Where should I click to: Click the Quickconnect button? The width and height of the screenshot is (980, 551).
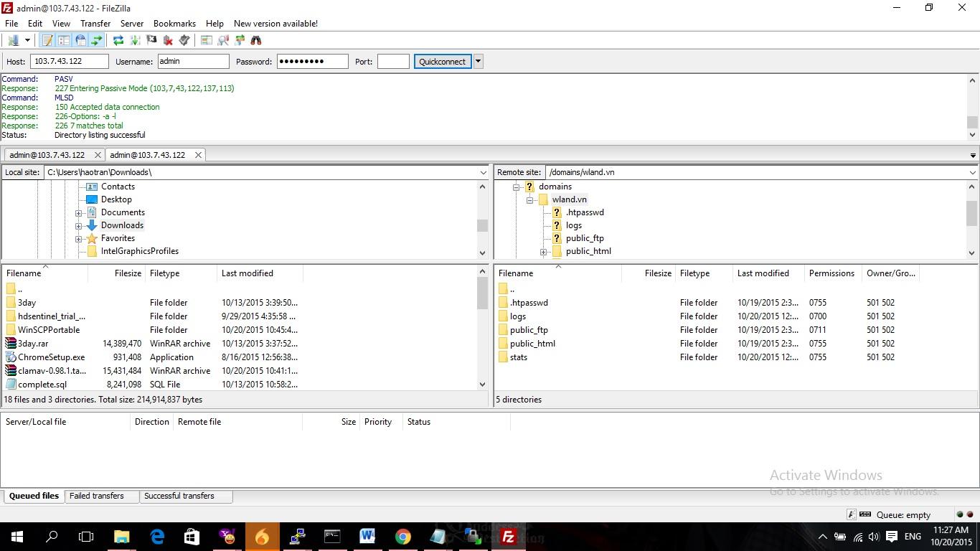[443, 62]
